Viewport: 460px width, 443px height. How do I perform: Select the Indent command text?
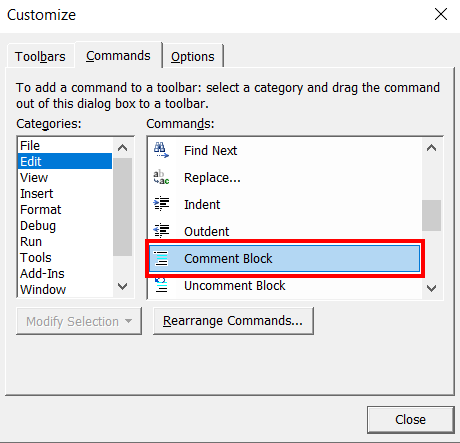pyautogui.click(x=202, y=204)
